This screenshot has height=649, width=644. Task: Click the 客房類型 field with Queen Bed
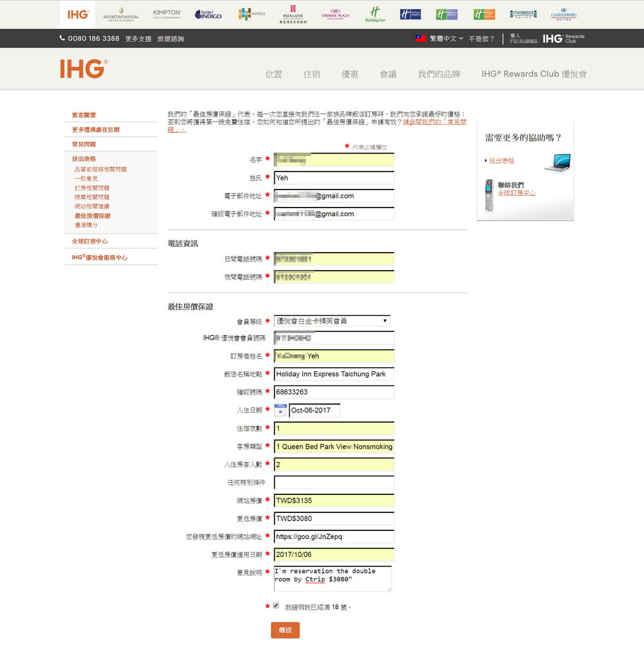tap(334, 447)
